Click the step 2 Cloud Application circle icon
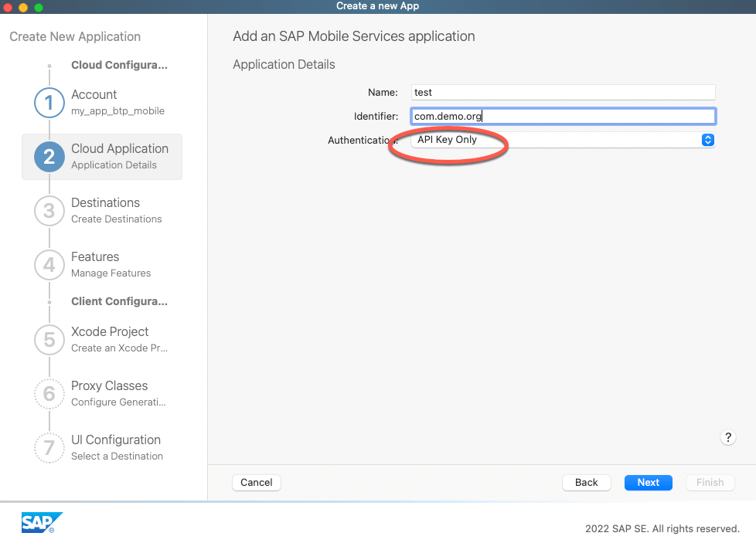756x543 pixels. point(49,157)
